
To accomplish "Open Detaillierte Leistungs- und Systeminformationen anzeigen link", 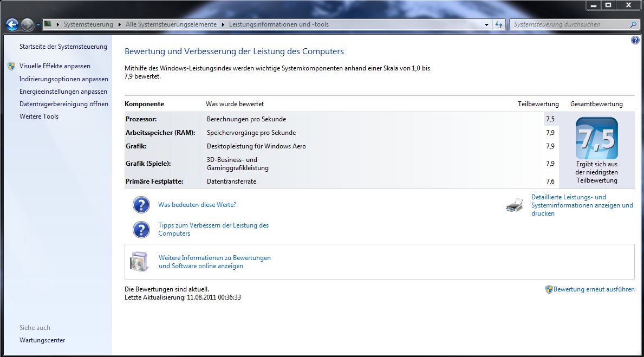I will (x=582, y=205).
